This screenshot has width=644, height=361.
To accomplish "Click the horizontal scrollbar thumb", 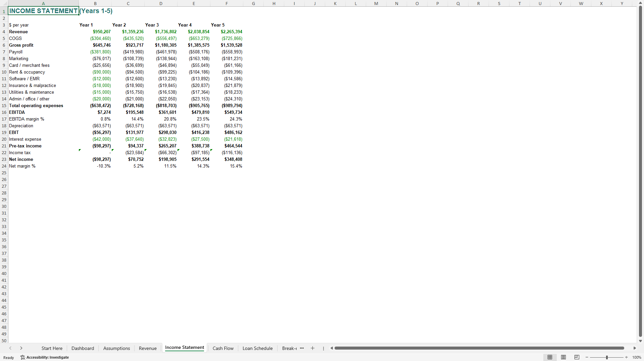I will [x=479, y=348].
